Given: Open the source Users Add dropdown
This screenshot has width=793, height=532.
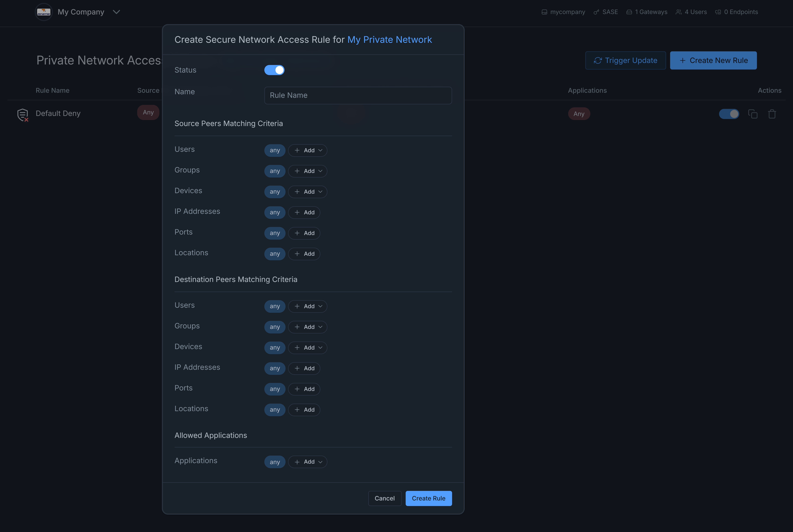Looking at the screenshot, I should pos(307,150).
